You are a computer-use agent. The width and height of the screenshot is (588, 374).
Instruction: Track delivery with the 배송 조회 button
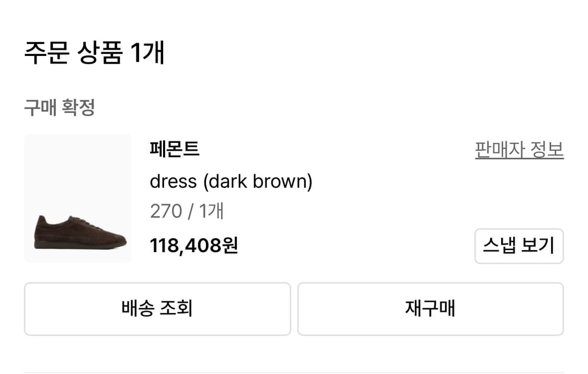157,309
